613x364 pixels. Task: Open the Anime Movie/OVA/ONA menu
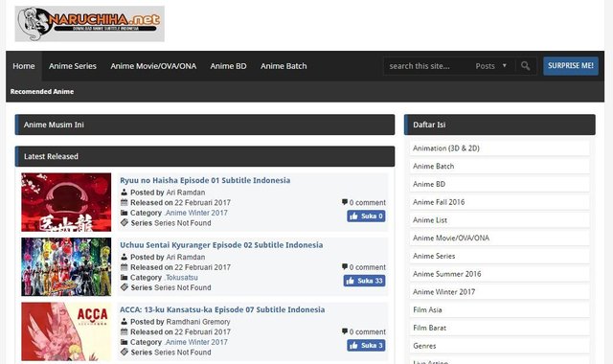(153, 66)
